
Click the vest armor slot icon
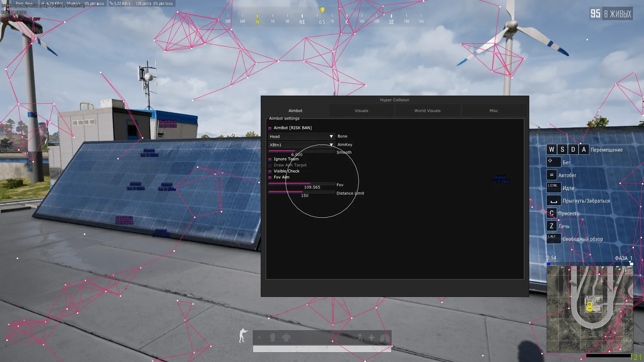tap(286, 338)
